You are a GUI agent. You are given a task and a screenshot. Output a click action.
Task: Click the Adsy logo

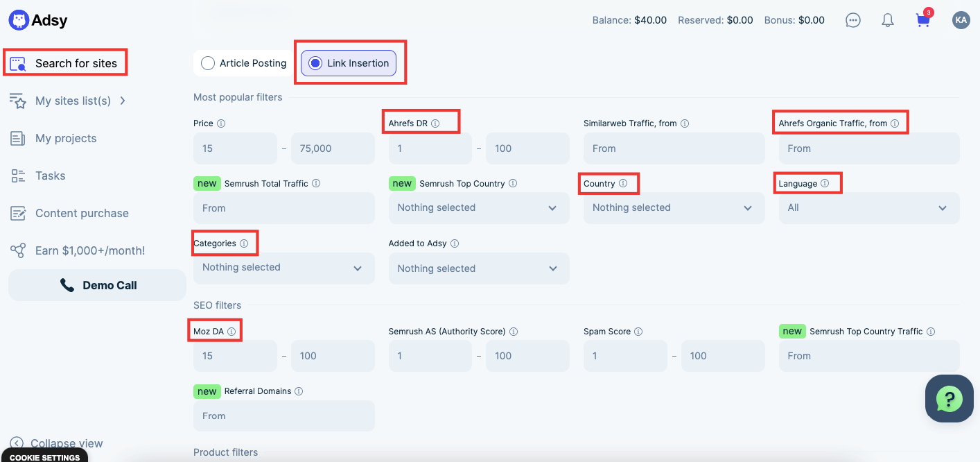[x=38, y=20]
